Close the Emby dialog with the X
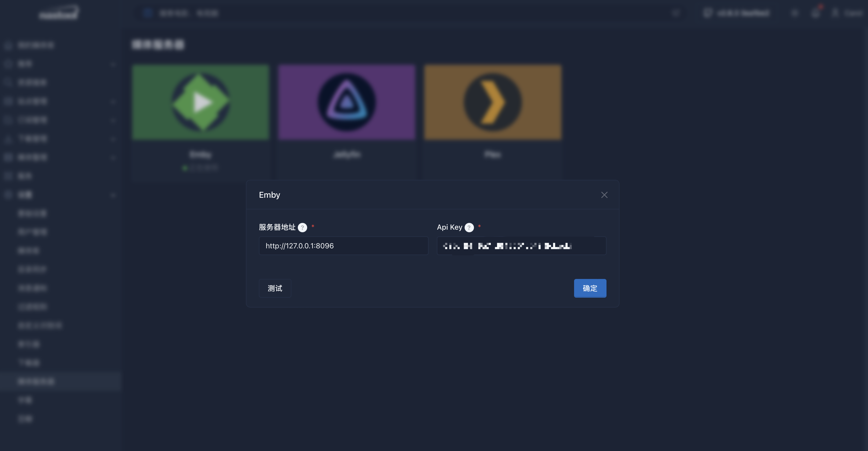Image resolution: width=868 pixels, height=451 pixels. coord(604,195)
